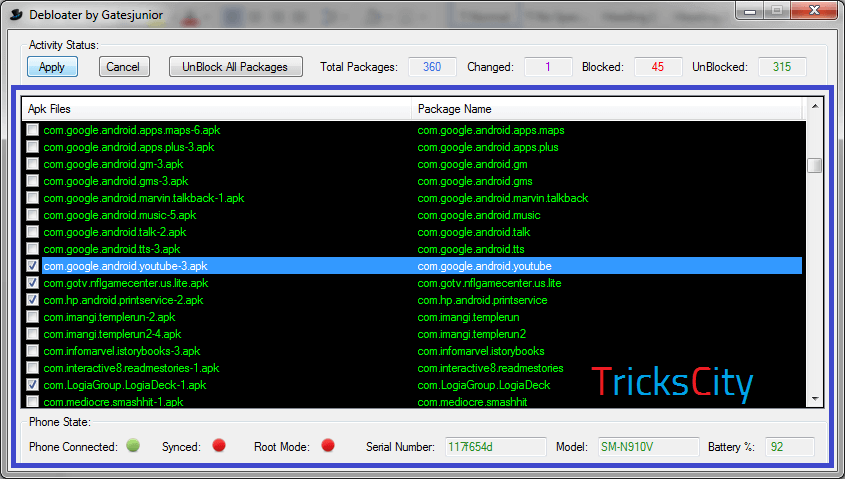Click package name com.google.android.tts
Viewport: 845px width, 479px height.
click(471, 249)
